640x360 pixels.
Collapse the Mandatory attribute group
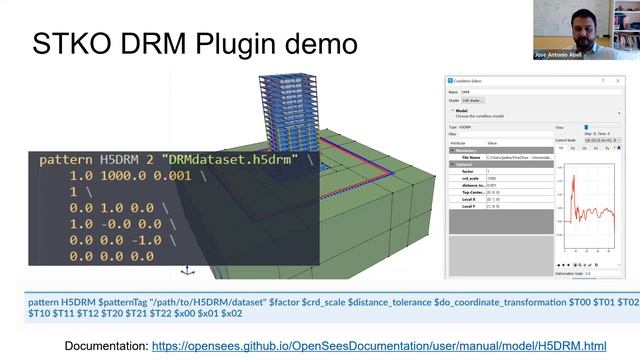[452, 151]
